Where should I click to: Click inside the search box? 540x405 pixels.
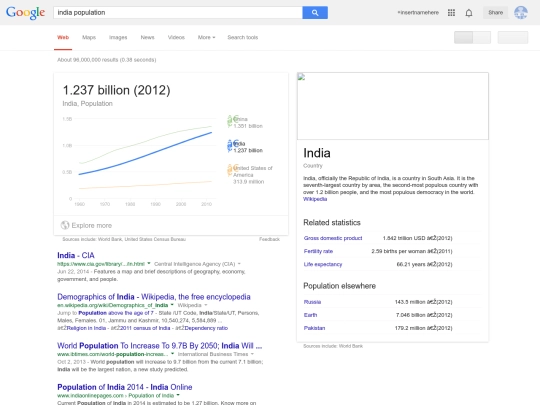(178, 13)
